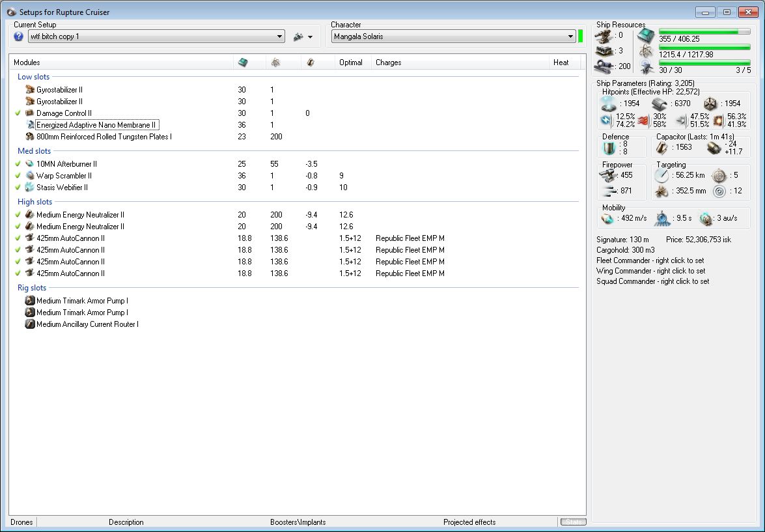Open the Current Setup dropdown
The height and width of the screenshot is (532, 765).
280,37
